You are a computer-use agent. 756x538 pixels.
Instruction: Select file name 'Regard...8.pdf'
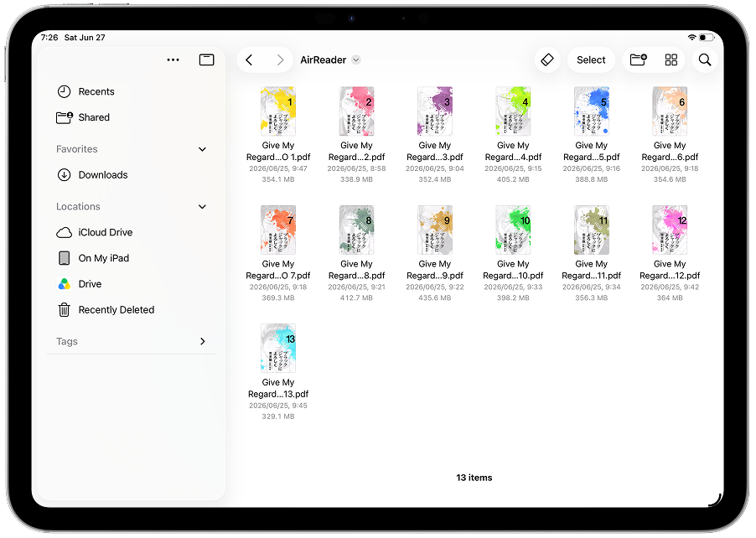pos(356,276)
